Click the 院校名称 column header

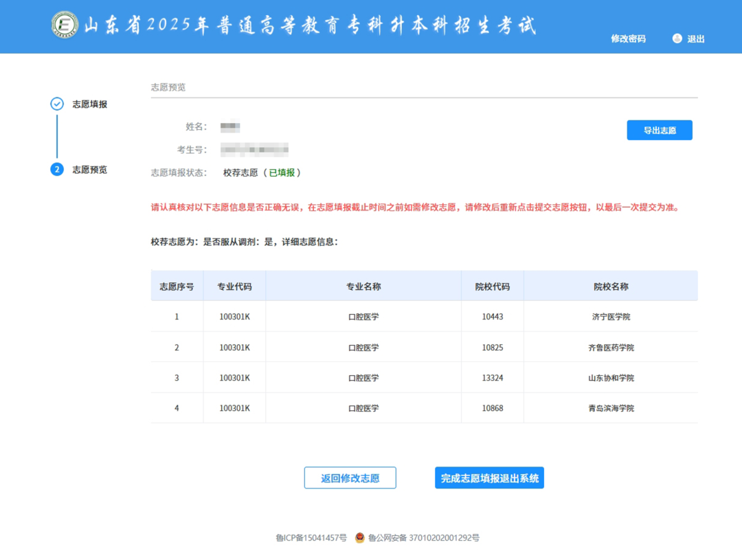[609, 286]
